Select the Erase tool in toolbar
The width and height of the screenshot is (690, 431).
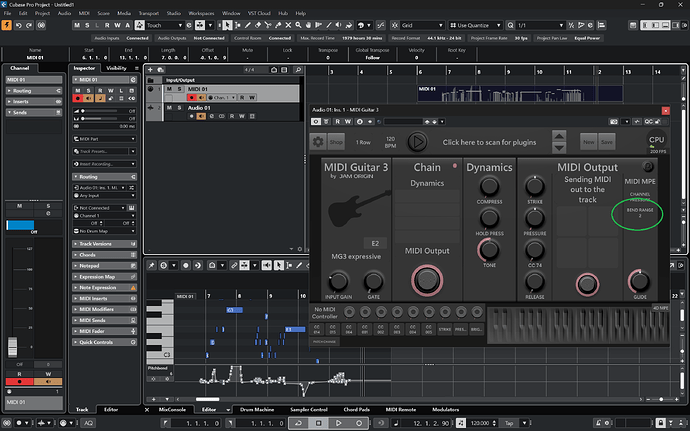point(258,26)
